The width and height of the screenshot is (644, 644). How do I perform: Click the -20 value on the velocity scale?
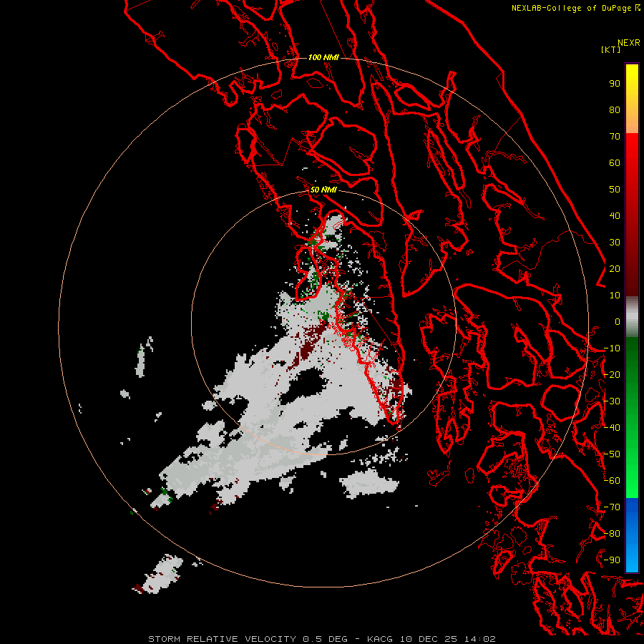[x=612, y=375]
